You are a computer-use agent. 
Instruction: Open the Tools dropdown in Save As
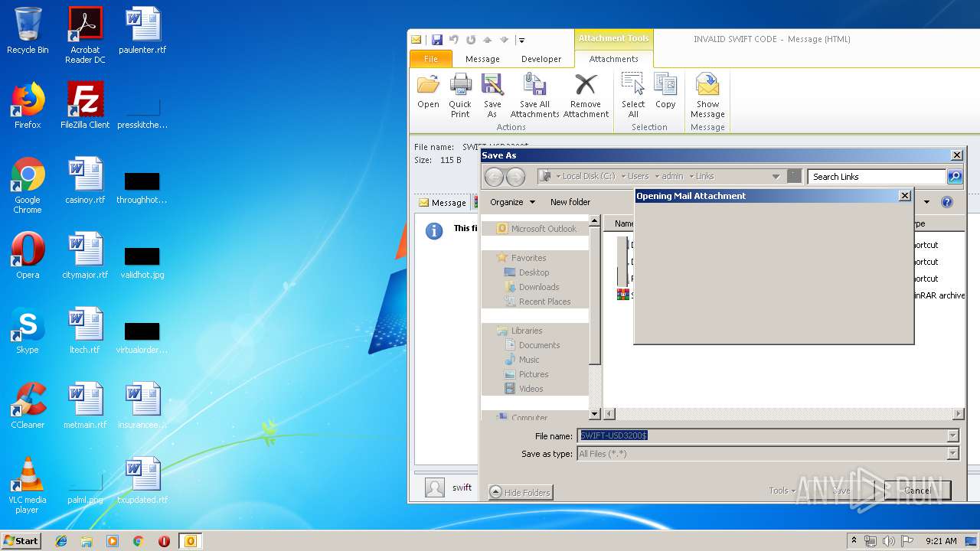782,491
